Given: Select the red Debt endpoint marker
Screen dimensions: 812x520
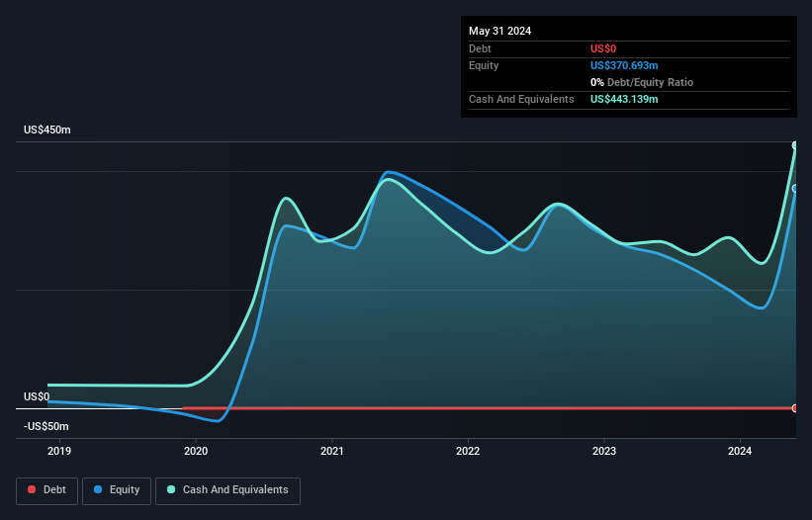Looking at the screenshot, I should click(x=795, y=408).
